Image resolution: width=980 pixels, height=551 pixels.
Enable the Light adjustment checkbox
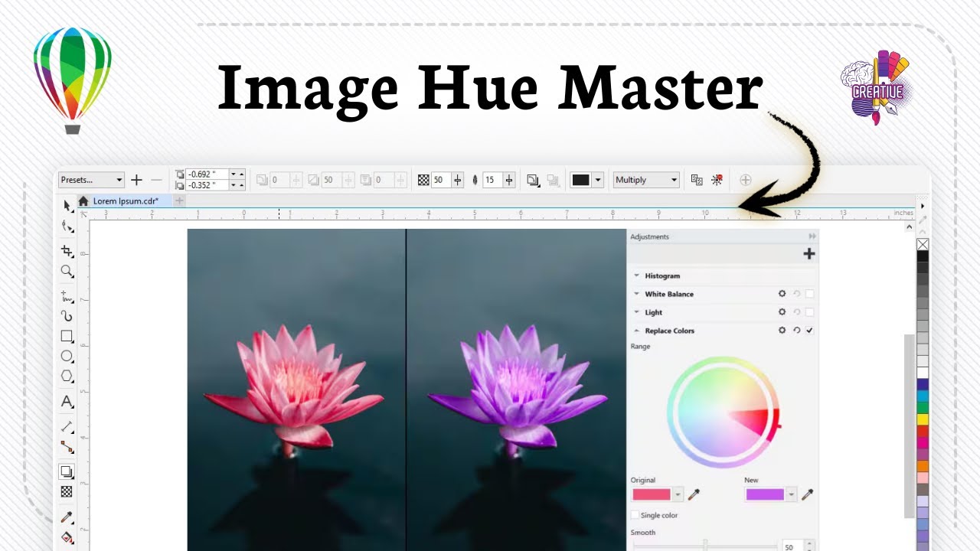(810, 312)
